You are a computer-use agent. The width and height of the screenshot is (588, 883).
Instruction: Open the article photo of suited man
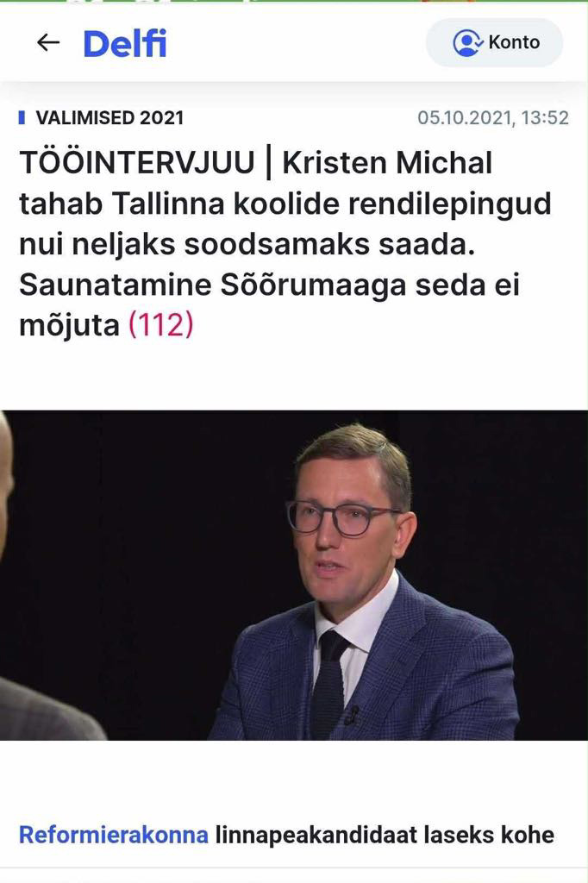[x=294, y=575]
